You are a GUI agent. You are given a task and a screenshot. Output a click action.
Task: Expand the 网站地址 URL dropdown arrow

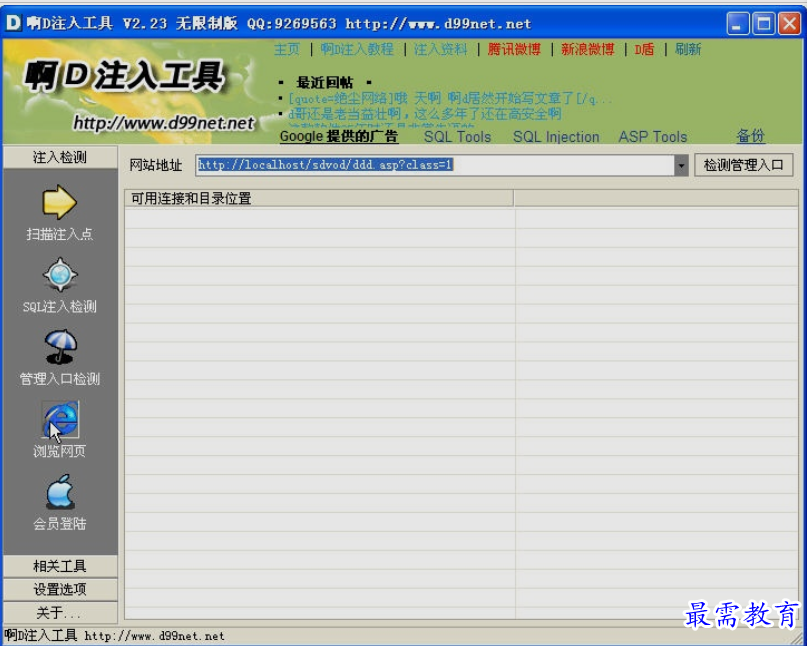pyautogui.click(x=681, y=165)
